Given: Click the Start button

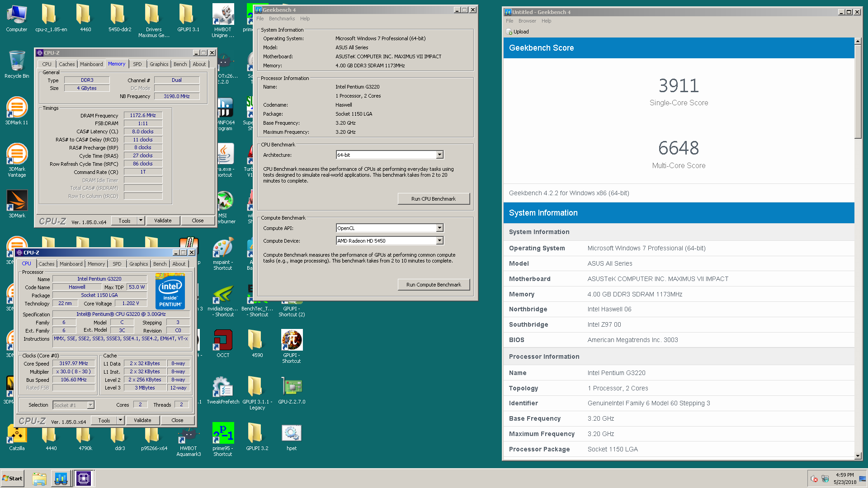Looking at the screenshot, I should (x=12, y=478).
